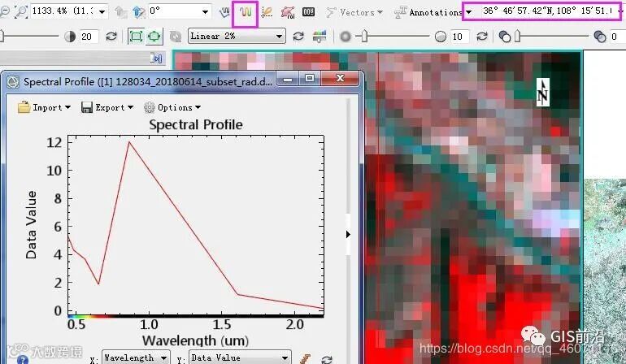The width and height of the screenshot is (626, 364).
Task: Open Export menu in Spectral Profile
Action: coord(107,107)
